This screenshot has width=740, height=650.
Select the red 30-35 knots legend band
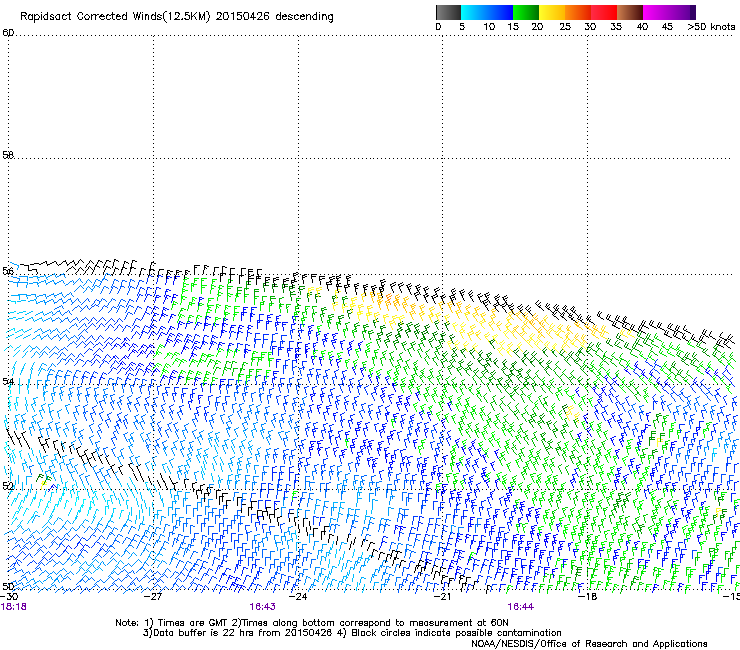click(604, 12)
